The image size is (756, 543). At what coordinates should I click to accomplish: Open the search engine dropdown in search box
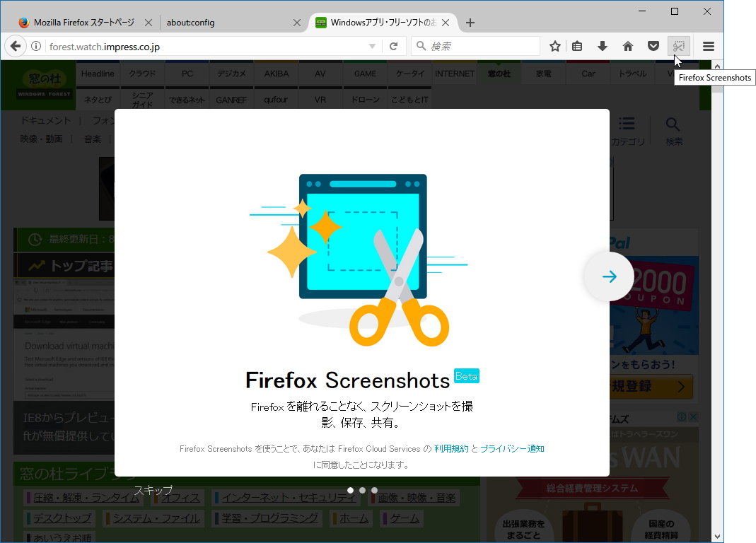[421, 45]
